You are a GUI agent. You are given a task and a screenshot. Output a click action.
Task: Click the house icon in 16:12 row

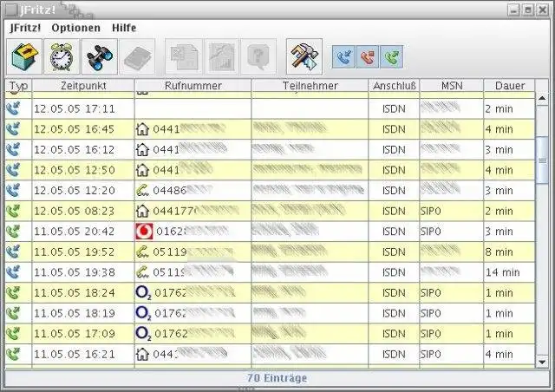142,149
